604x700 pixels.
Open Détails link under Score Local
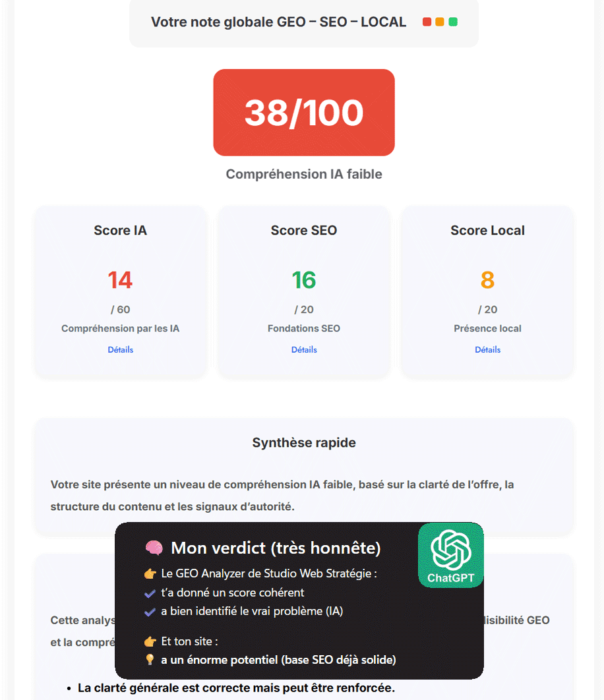tap(487, 350)
